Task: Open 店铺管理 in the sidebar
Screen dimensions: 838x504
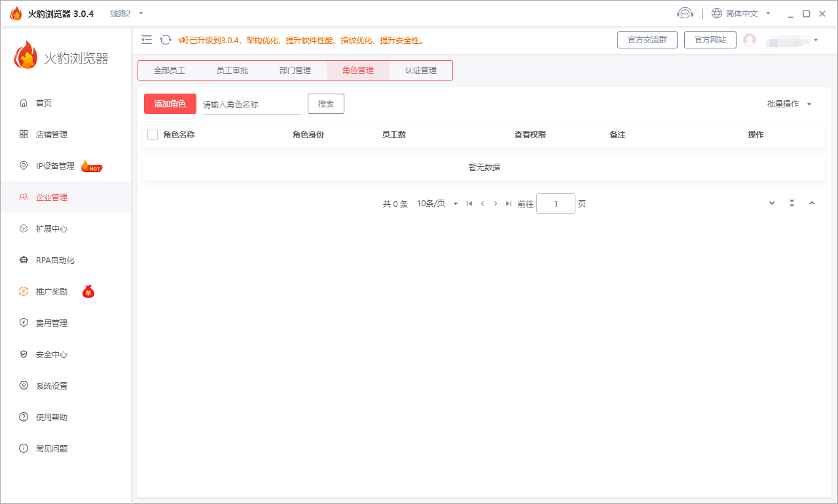Action: tap(52, 134)
